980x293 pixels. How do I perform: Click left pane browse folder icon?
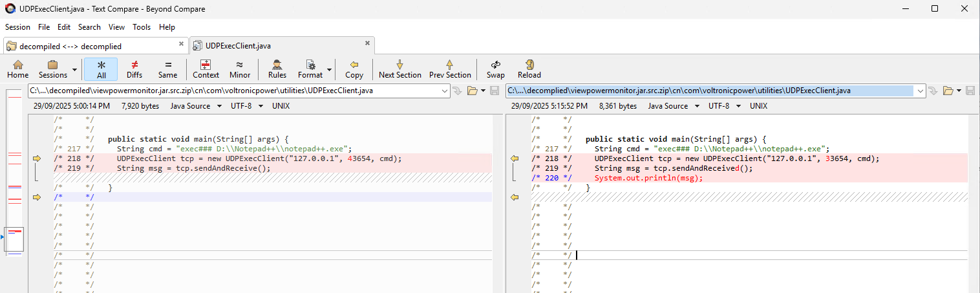click(472, 91)
